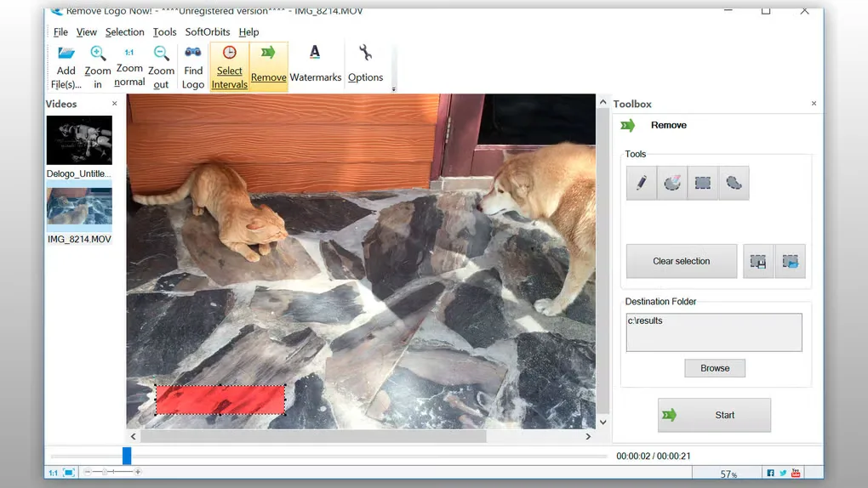Click the Clear selection button
868x488 pixels.
point(682,261)
